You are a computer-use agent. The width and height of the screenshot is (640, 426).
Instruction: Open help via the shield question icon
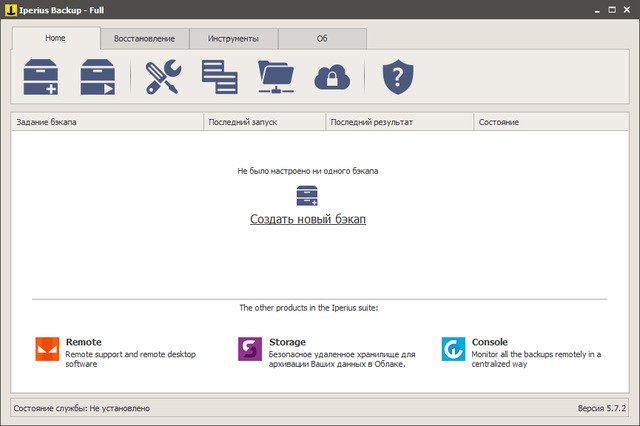(398, 77)
